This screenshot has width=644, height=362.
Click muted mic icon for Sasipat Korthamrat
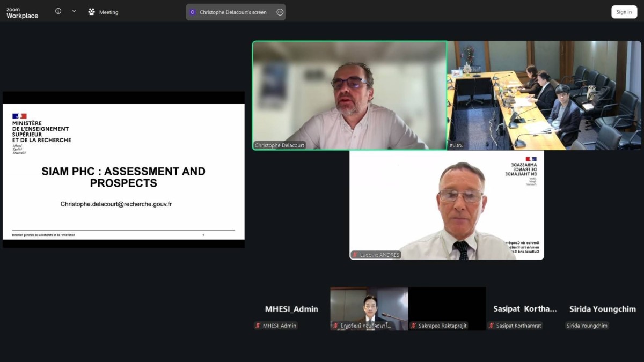(x=492, y=326)
